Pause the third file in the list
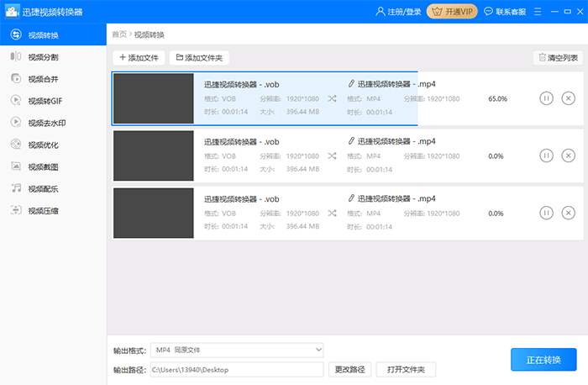The image size is (588, 385). pos(546,213)
